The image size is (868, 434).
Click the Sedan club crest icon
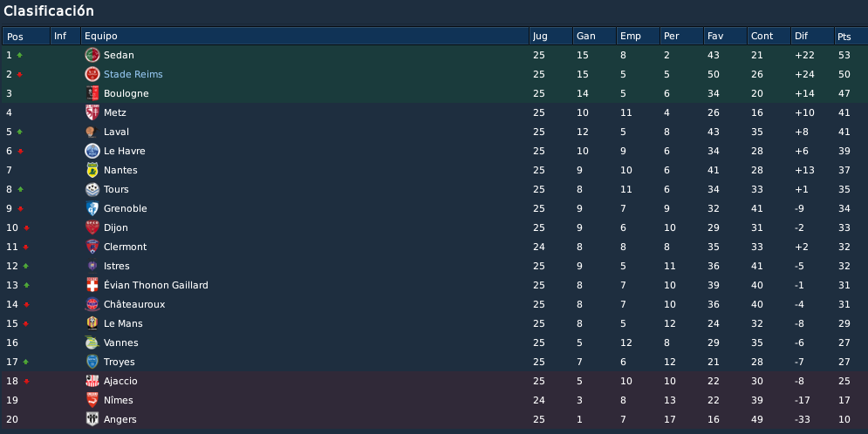(92, 55)
